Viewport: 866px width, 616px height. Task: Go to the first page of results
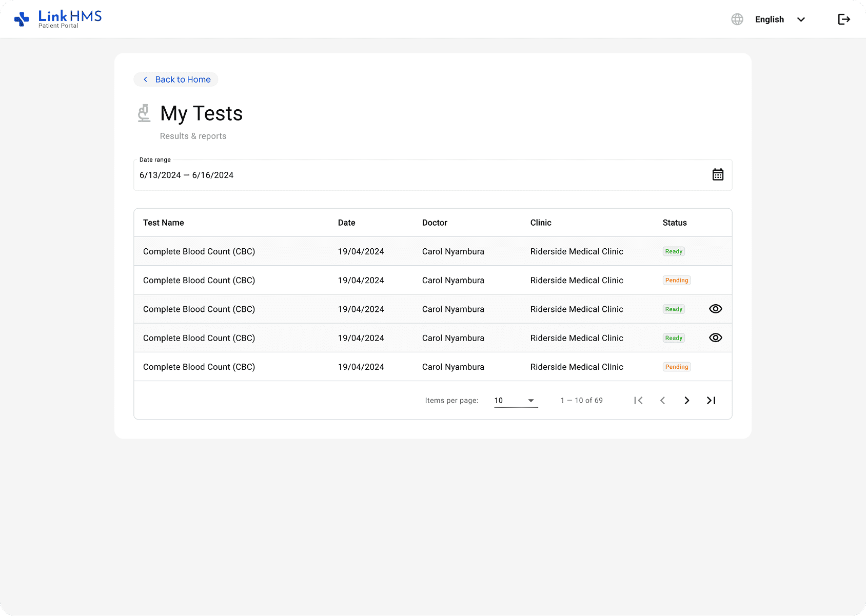[638, 401]
